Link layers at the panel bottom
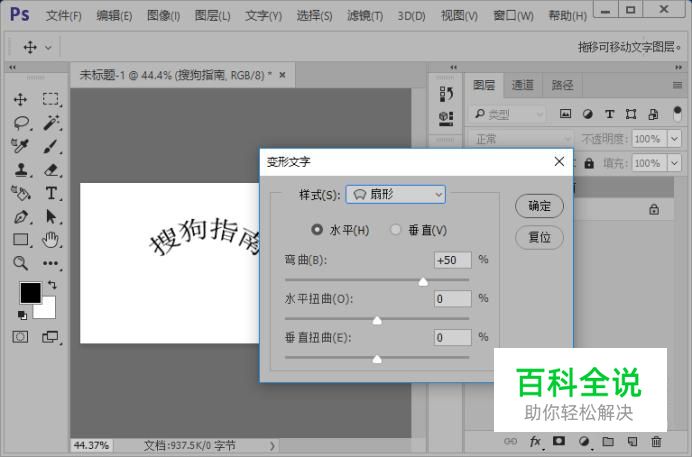692x457 pixels. (511, 441)
